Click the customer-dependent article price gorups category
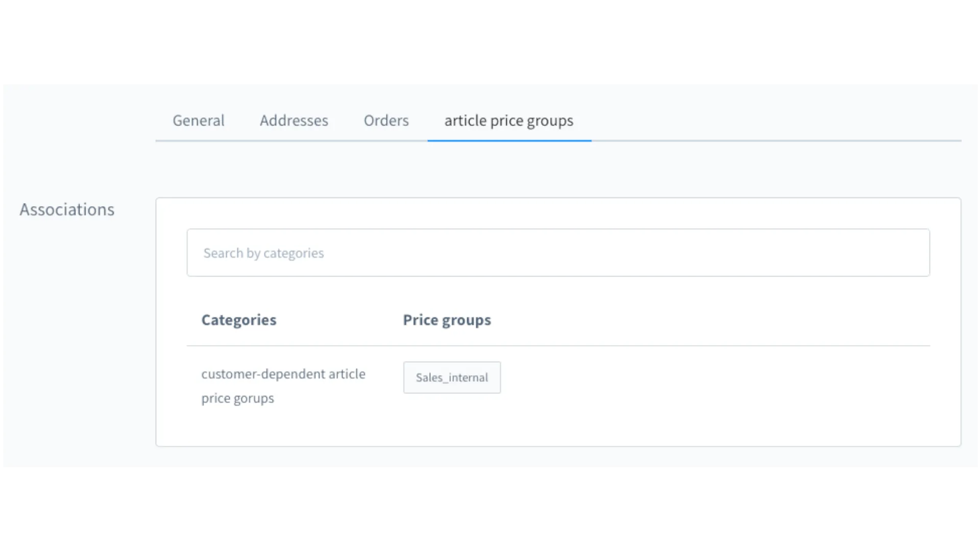Image resolution: width=980 pixels, height=551 pixels. [x=283, y=386]
